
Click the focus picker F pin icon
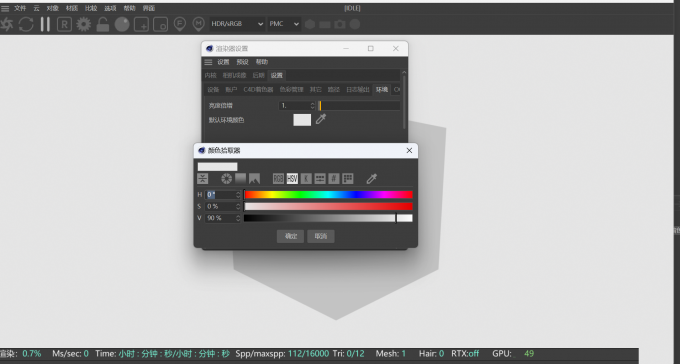[x=180, y=24]
